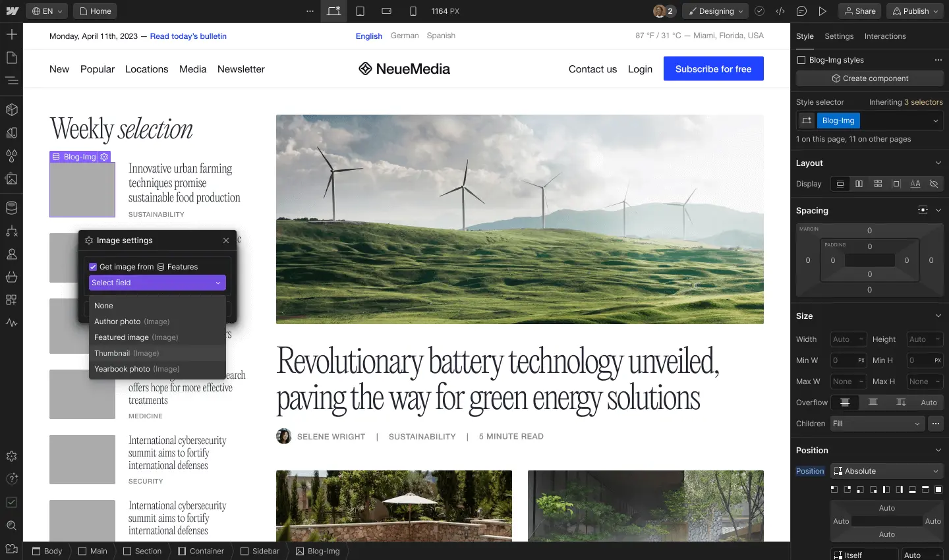The image size is (949, 560).
Task: Switch to the Settings tab
Action: pyautogui.click(x=838, y=36)
